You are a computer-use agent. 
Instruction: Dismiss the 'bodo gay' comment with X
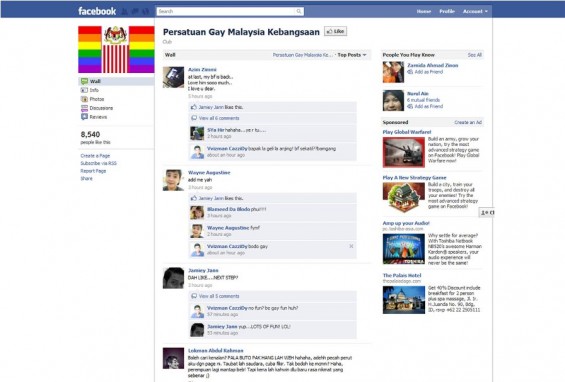351,246
